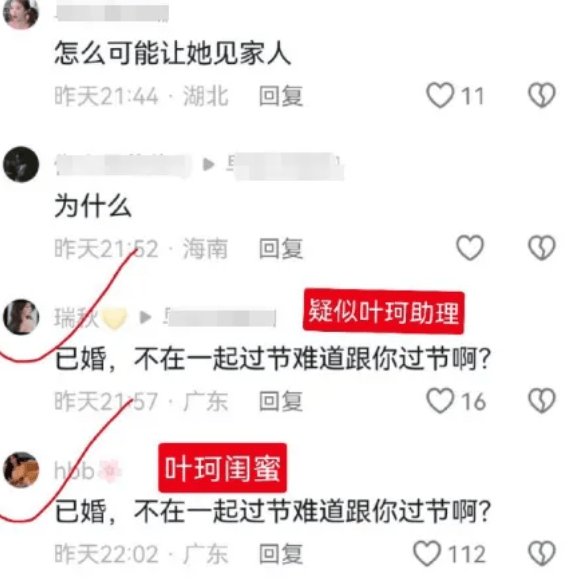Dislike the 湖北 comment with broken heart

click(x=542, y=96)
